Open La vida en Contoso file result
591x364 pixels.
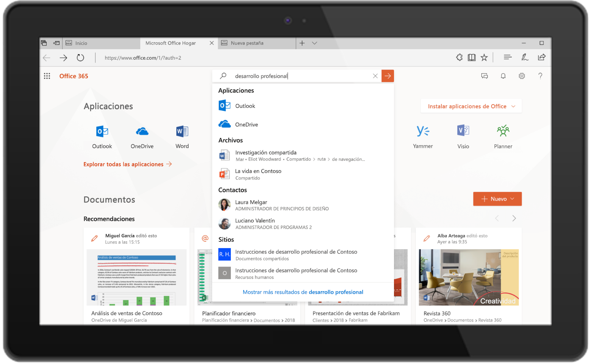(x=303, y=174)
